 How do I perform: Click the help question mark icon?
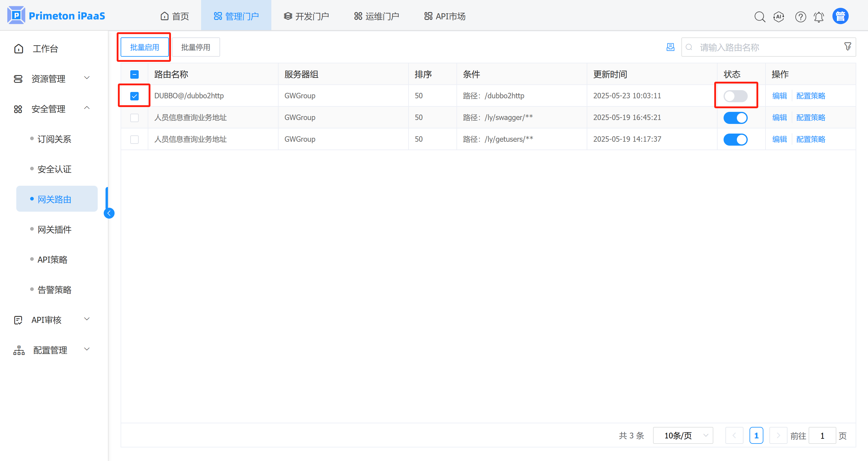tap(800, 17)
